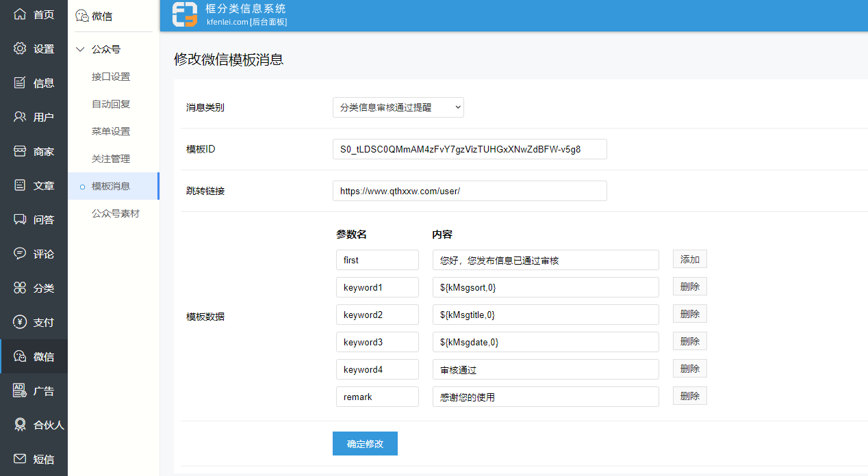Image resolution: width=868 pixels, height=476 pixels.
Task: Open the message category dropdown
Action: 398,107
